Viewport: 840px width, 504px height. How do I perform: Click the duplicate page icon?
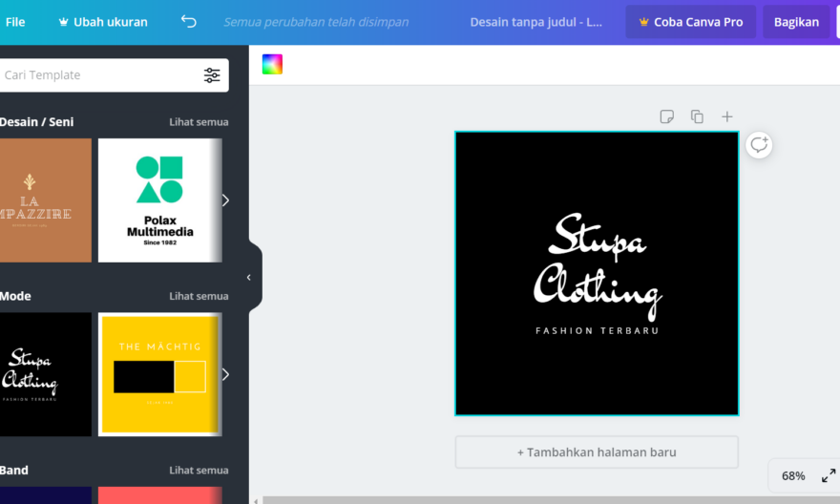pyautogui.click(x=697, y=116)
